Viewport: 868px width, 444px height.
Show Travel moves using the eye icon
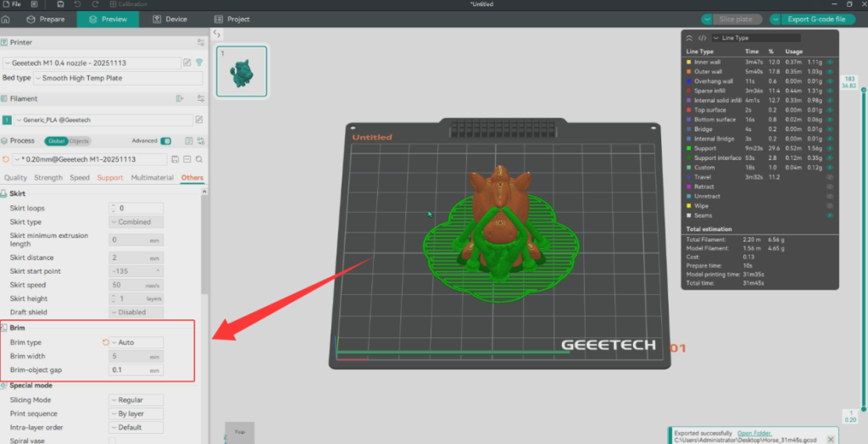click(829, 177)
